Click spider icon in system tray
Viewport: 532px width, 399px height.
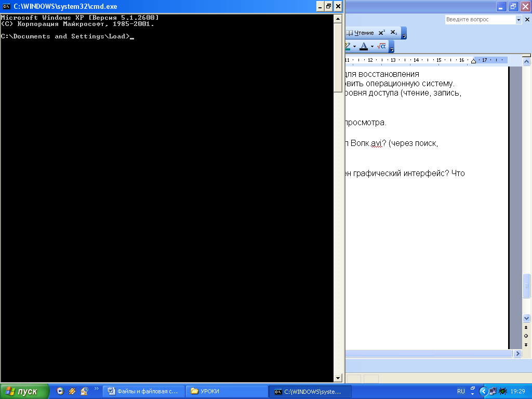502,391
